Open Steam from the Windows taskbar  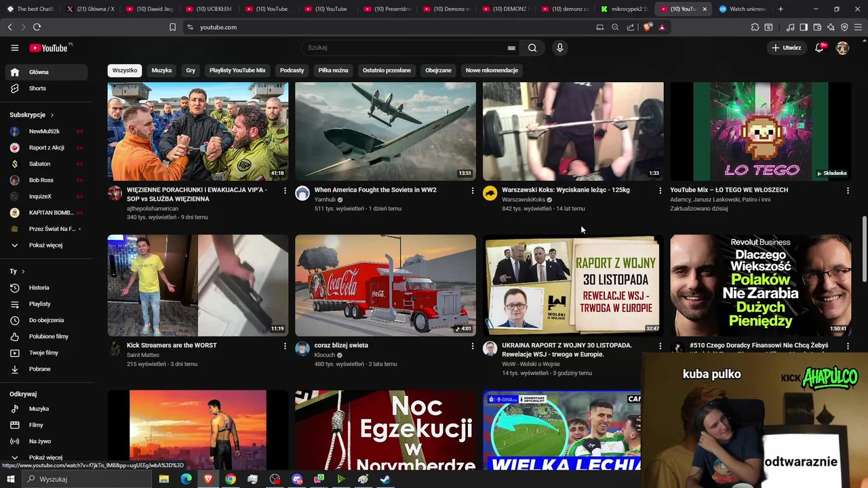coord(384,479)
